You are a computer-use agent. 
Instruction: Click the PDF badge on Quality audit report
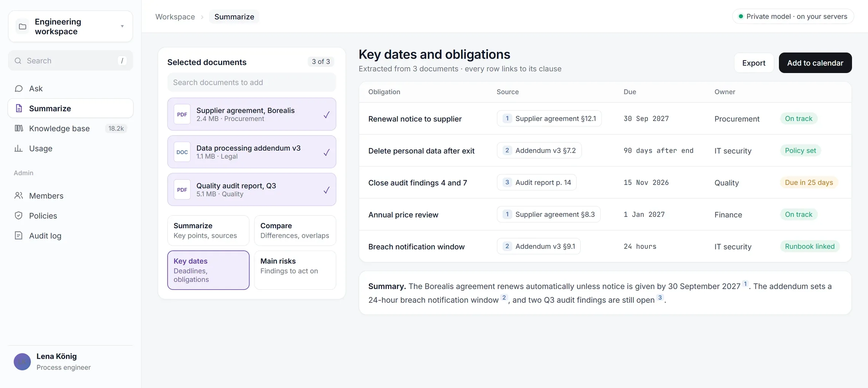(182, 190)
